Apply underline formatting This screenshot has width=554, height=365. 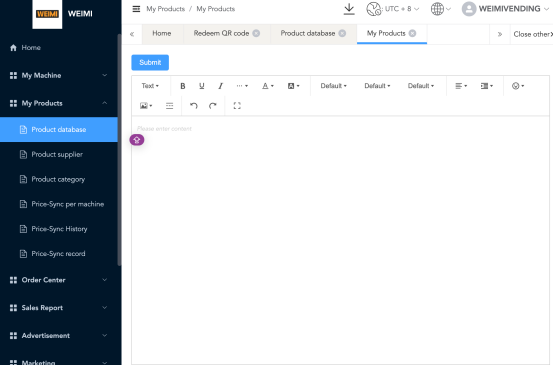click(x=201, y=86)
